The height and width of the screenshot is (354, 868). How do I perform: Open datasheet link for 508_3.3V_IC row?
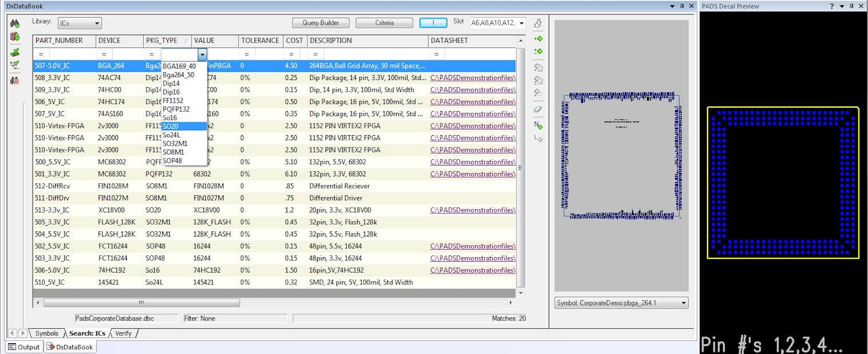472,78
